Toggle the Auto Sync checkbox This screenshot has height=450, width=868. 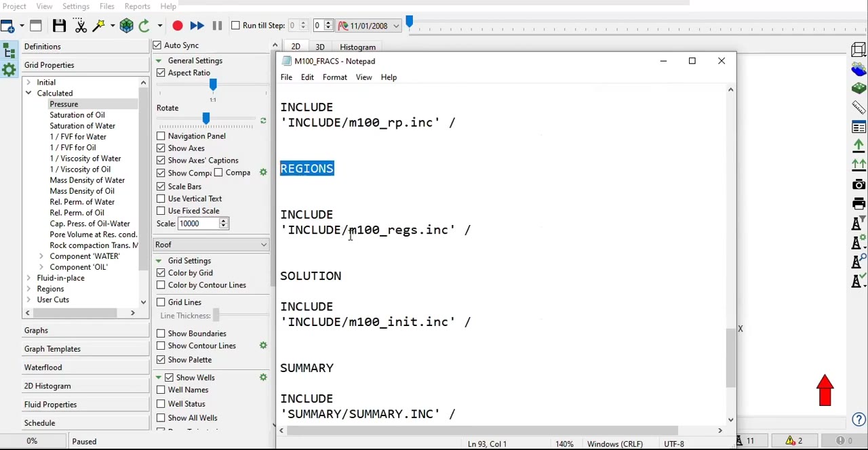pyautogui.click(x=157, y=45)
